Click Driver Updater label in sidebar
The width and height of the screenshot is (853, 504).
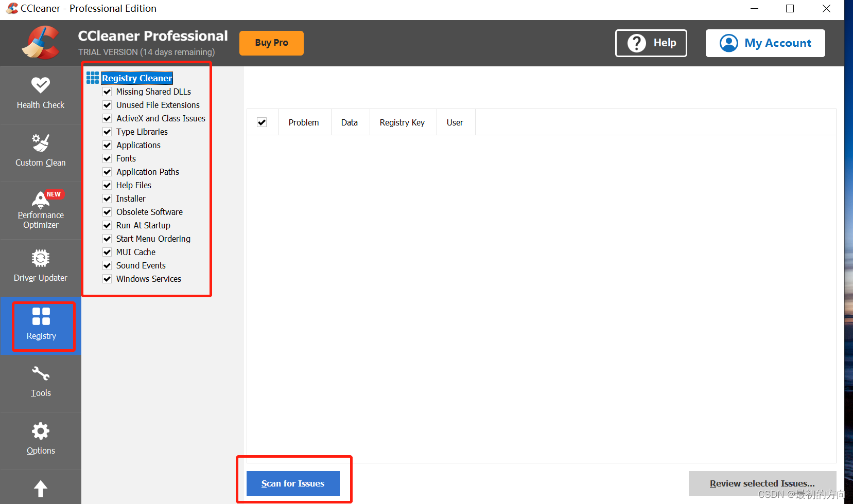[41, 278]
